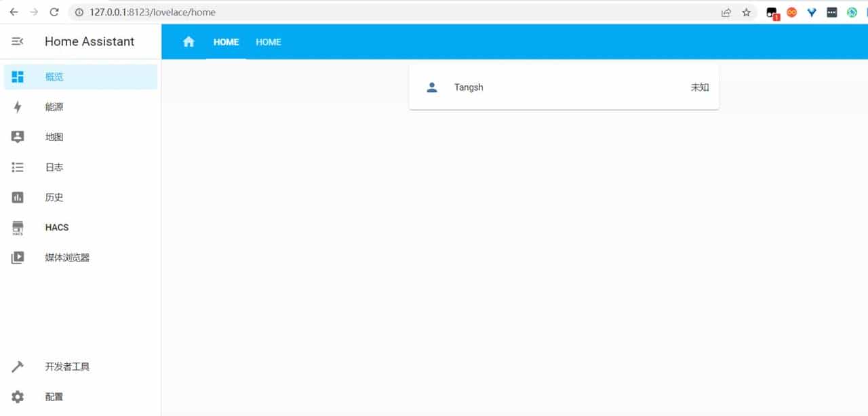This screenshot has width=868, height=416.
Task: Click the home icon in dashboard toolbar
Action: [x=188, y=41]
